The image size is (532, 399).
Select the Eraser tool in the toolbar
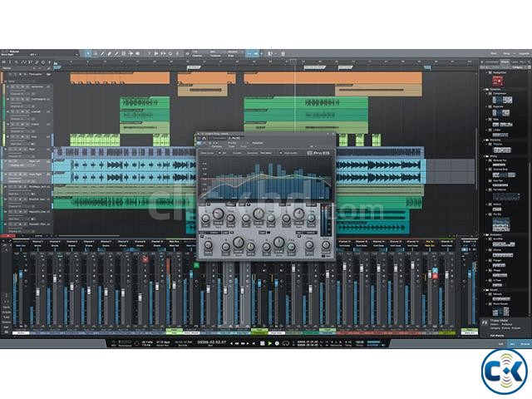click(x=109, y=53)
